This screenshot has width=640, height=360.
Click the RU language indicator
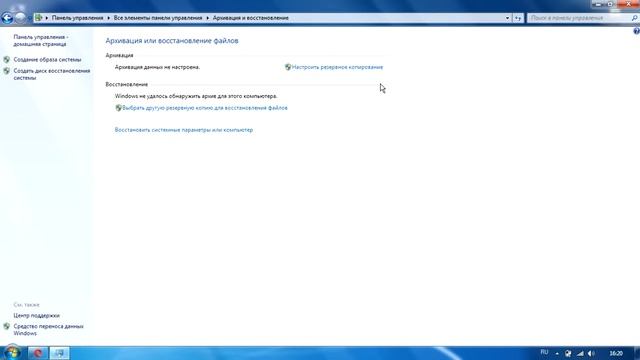click(x=544, y=353)
